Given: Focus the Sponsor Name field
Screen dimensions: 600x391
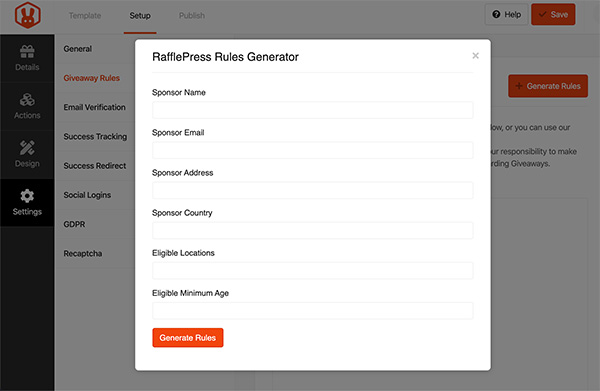Looking at the screenshot, I should tap(313, 110).
